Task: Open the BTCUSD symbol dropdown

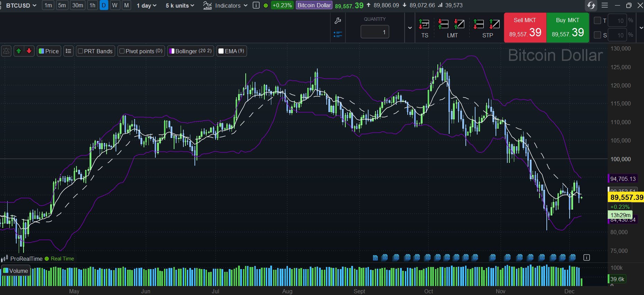Action: pos(21,6)
